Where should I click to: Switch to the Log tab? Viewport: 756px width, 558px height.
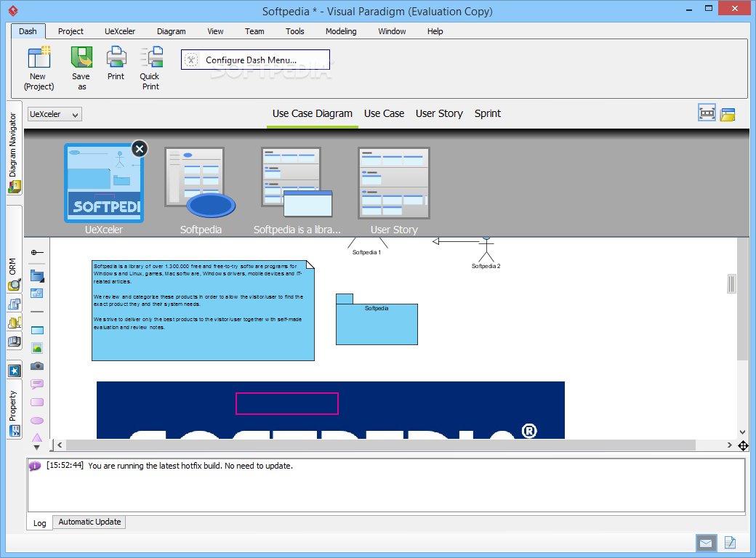39,523
